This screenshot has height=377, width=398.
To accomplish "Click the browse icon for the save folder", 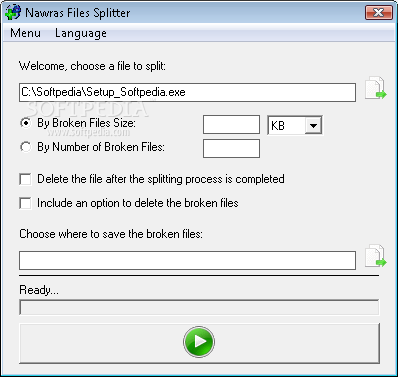I will point(376,256).
